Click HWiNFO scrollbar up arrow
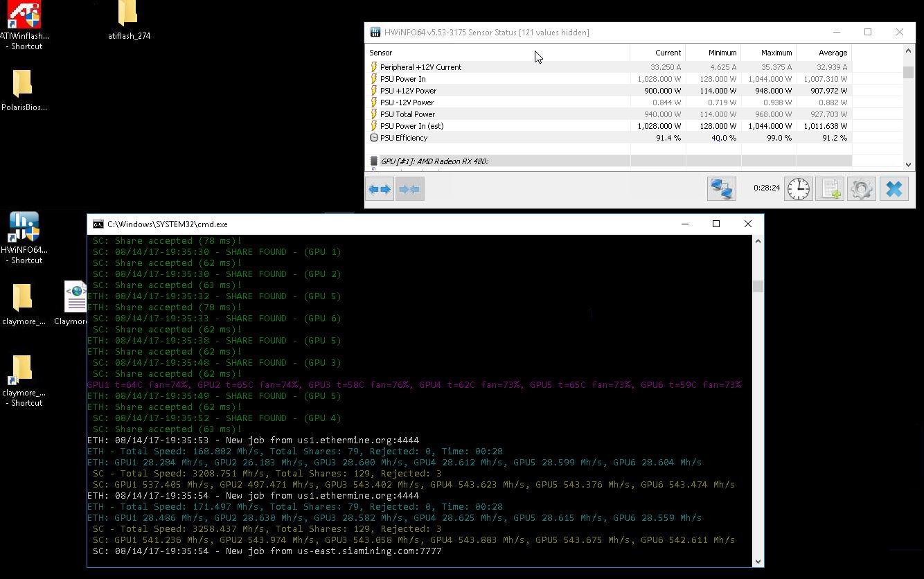 coord(909,52)
